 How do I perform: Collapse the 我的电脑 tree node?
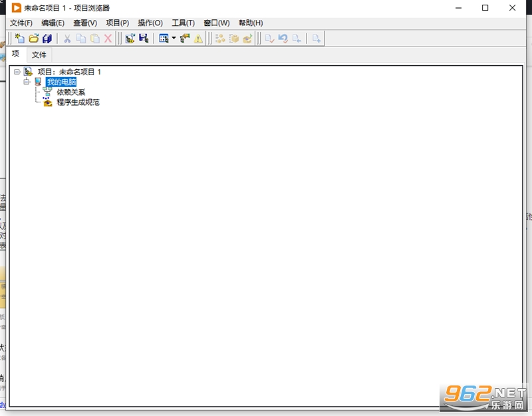[27, 82]
